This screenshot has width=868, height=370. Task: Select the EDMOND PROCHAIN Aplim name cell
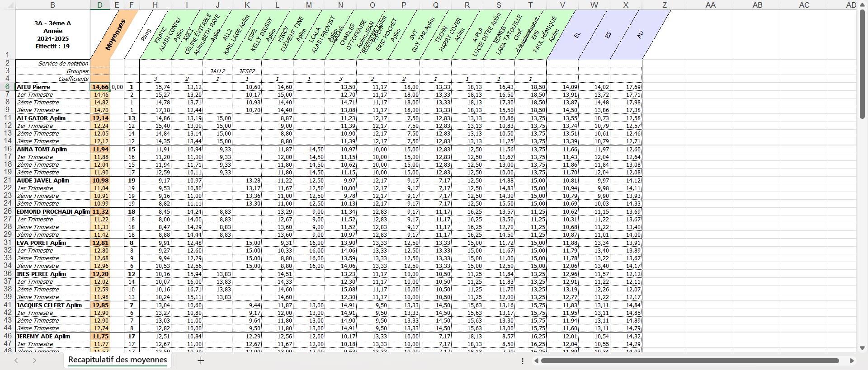click(53, 211)
